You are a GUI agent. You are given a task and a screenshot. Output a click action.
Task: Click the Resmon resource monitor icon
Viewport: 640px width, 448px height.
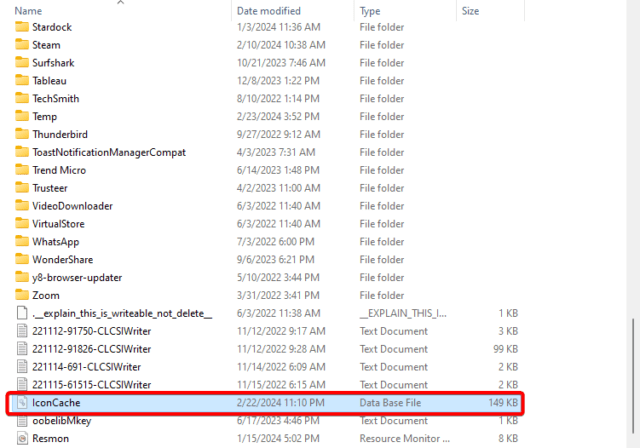coord(22,439)
